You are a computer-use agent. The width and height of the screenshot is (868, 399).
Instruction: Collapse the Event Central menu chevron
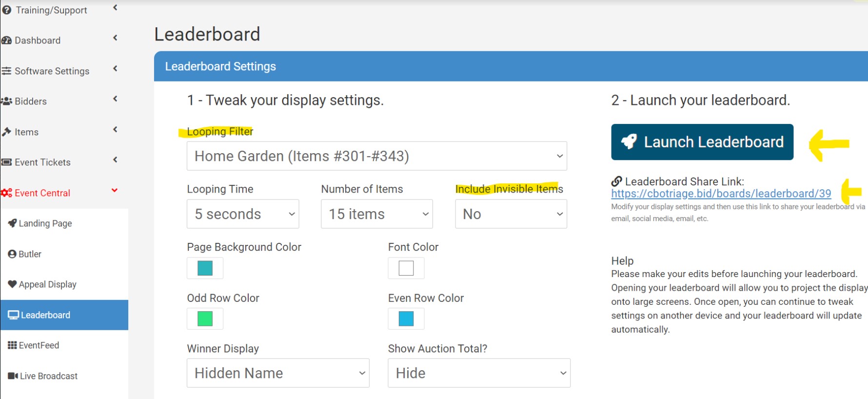[115, 191]
